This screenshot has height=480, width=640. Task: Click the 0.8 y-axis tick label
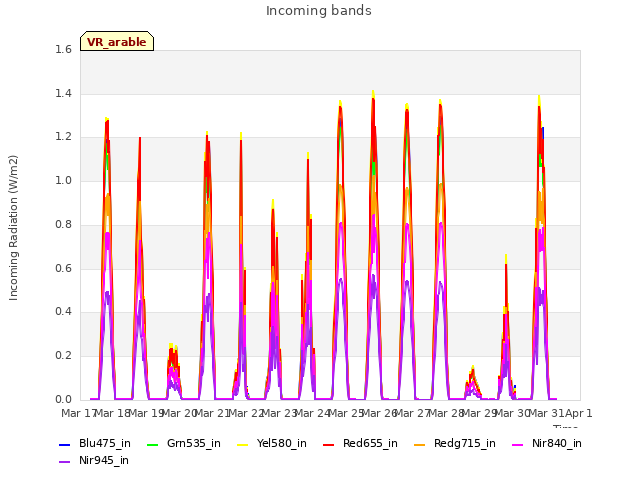tap(63, 224)
